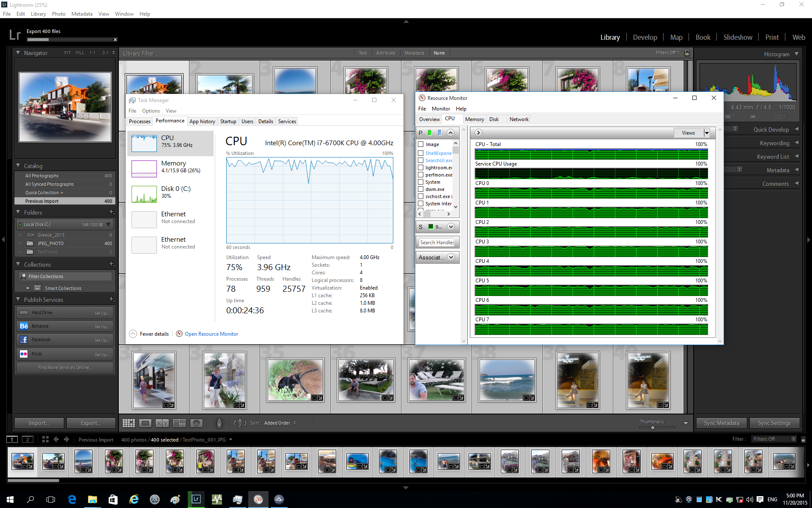
Task: Expand the Smart Collections group
Action: 28,288
